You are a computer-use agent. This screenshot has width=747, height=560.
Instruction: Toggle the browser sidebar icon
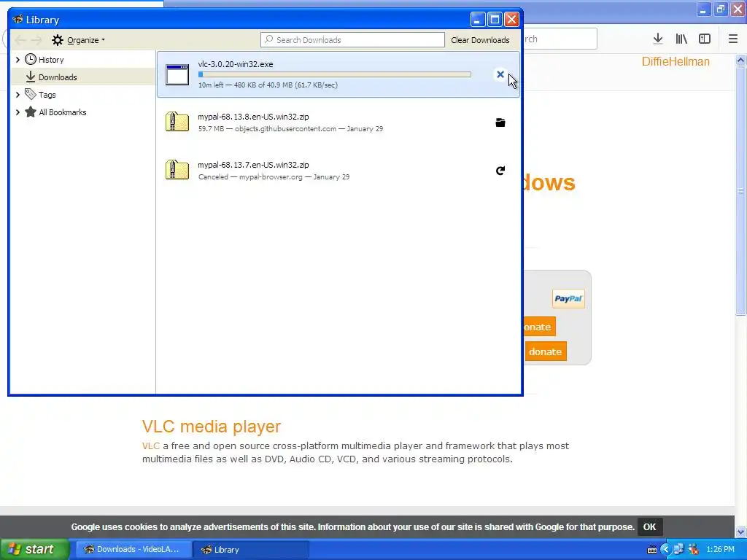[705, 39]
